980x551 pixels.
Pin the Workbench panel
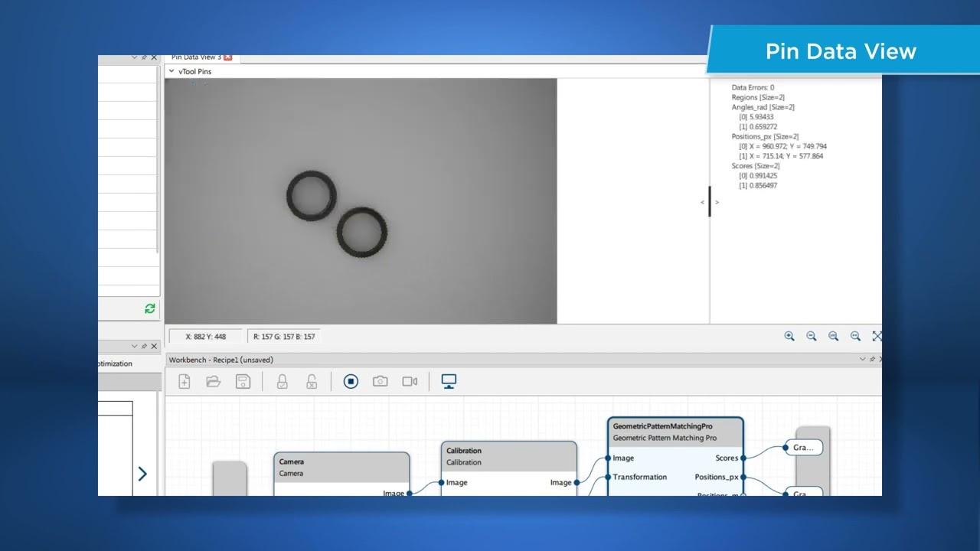[x=873, y=359]
